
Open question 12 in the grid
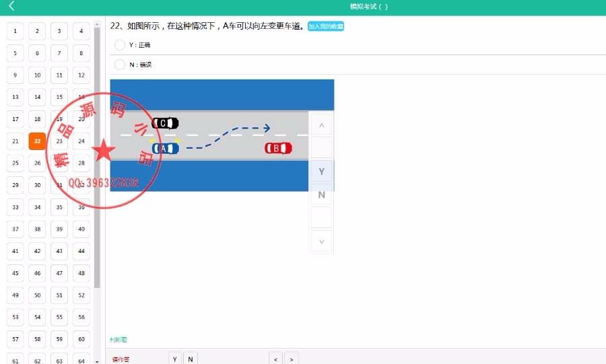point(81,75)
